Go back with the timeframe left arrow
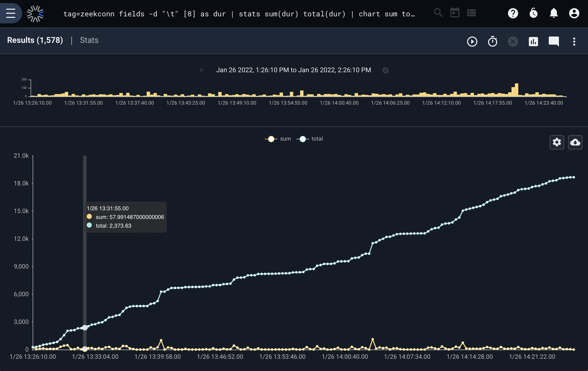This screenshot has width=588, height=371. pos(202,70)
